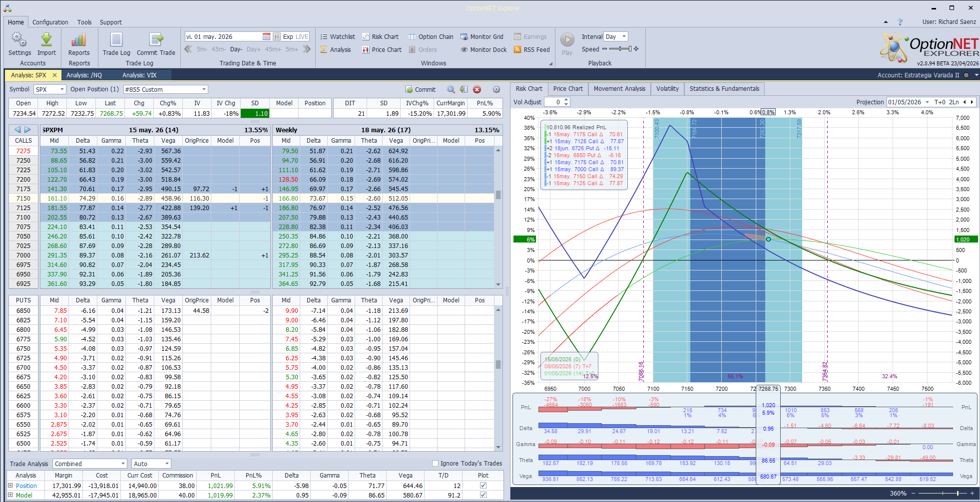Toggle LIVE mode
The image size is (980, 502).
point(302,36)
